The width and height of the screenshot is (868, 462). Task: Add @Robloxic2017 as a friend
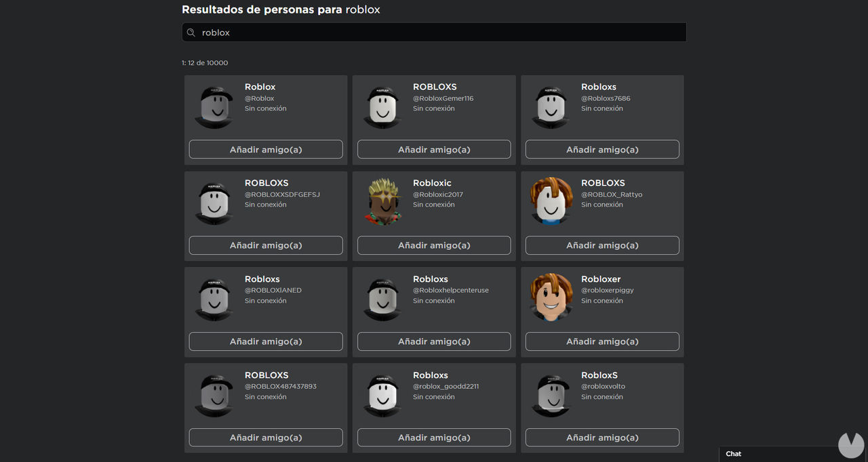(434, 245)
